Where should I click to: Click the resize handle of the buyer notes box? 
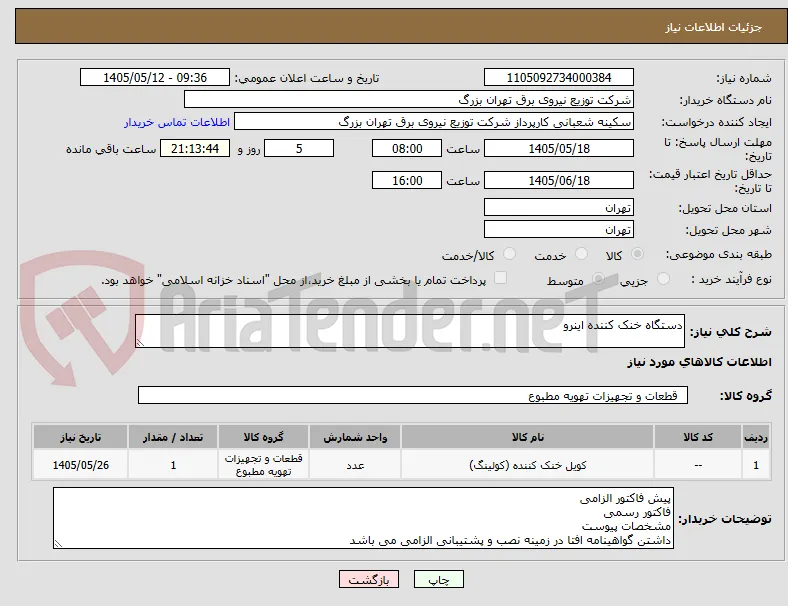(58, 543)
